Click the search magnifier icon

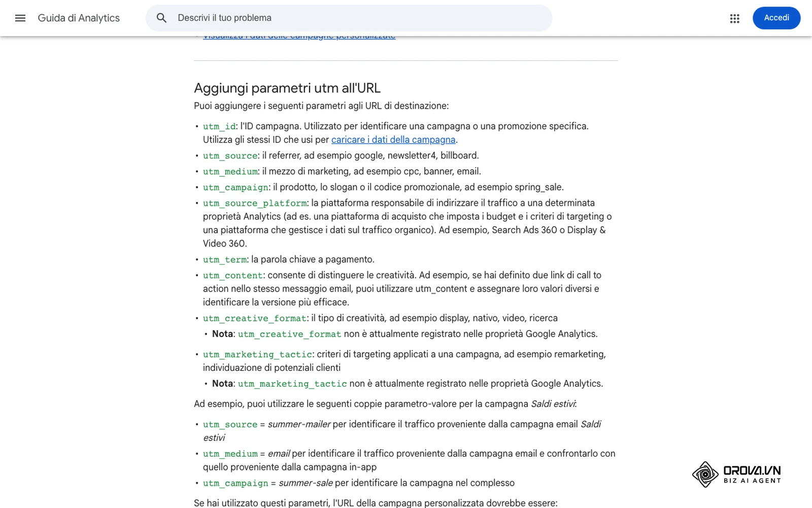161,18
